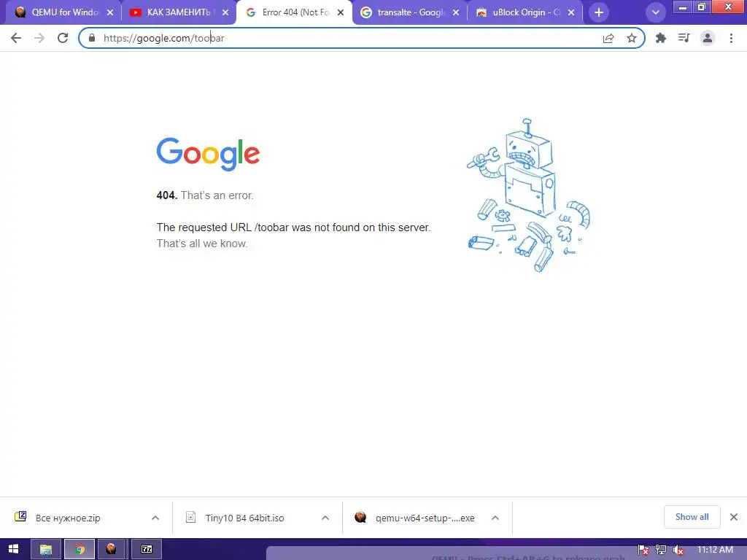Click the '404. That's an error.' text
Viewport: 747px width, 560px height.
(205, 195)
